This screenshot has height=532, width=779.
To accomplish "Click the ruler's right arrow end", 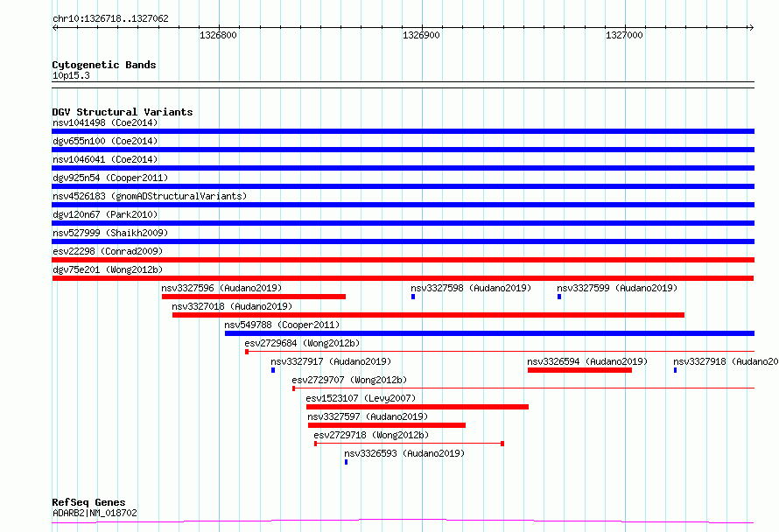I will pyautogui.click(x=751, y=27).
